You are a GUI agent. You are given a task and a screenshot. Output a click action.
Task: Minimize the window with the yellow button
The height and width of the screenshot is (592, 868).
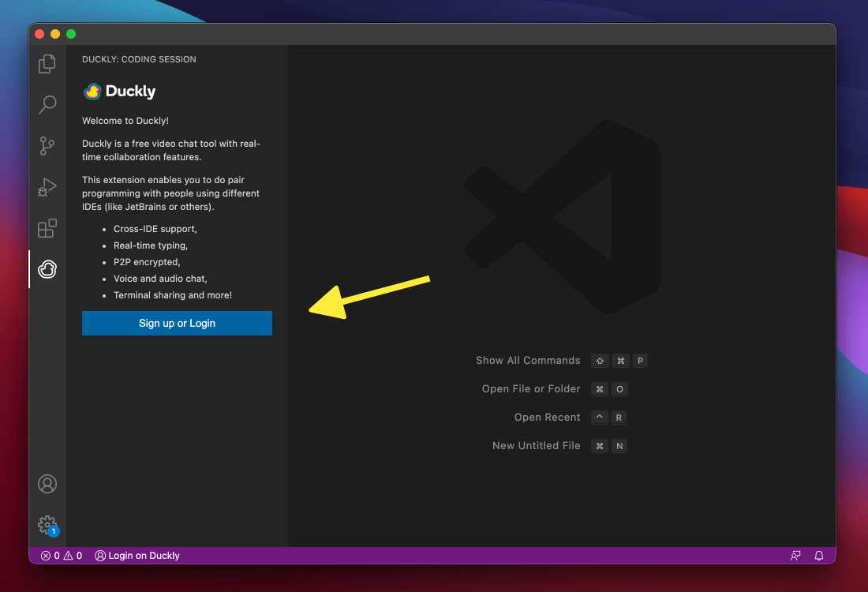55,34
